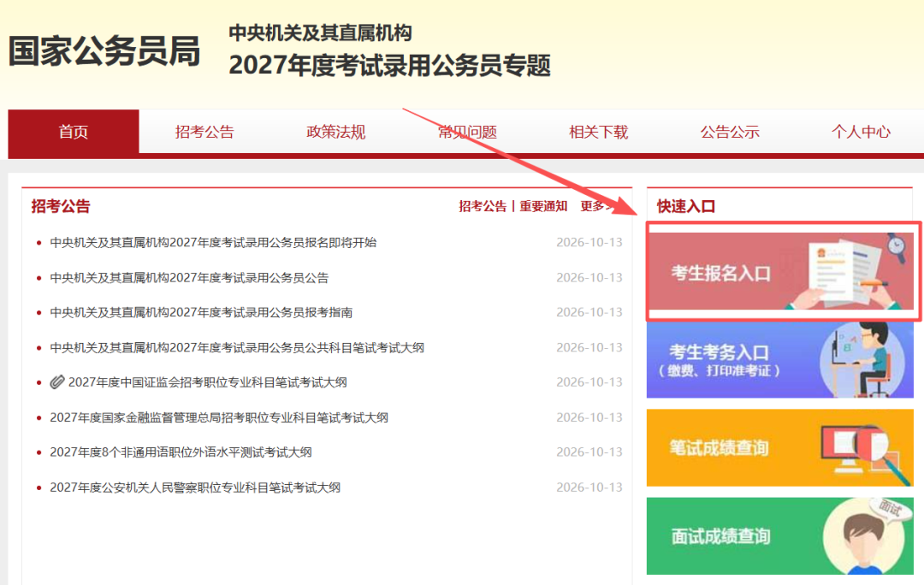Click the registration form illustration on 考生报名入口

click(847, 271)
